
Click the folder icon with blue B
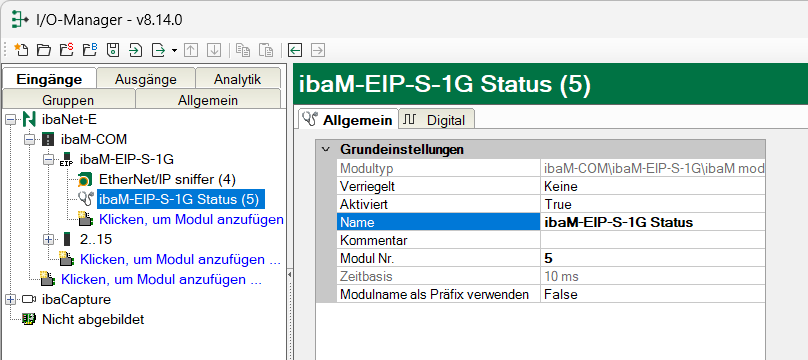(90, 50)
